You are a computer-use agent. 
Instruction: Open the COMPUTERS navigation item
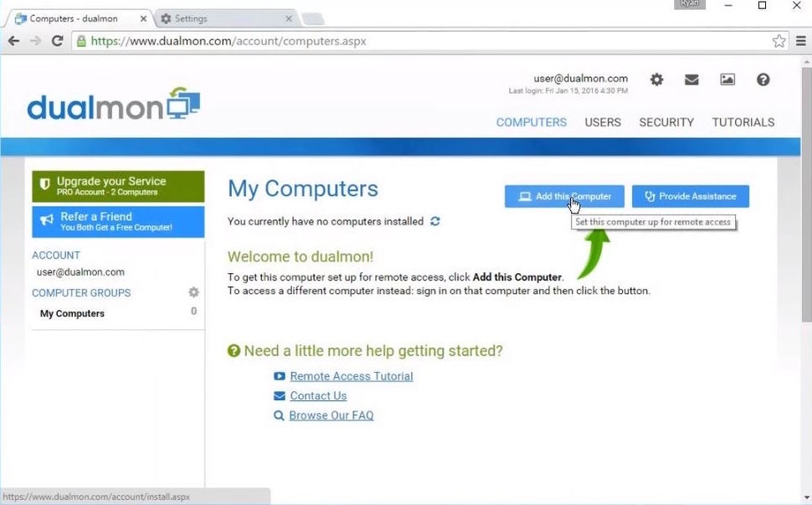point(532,122)
